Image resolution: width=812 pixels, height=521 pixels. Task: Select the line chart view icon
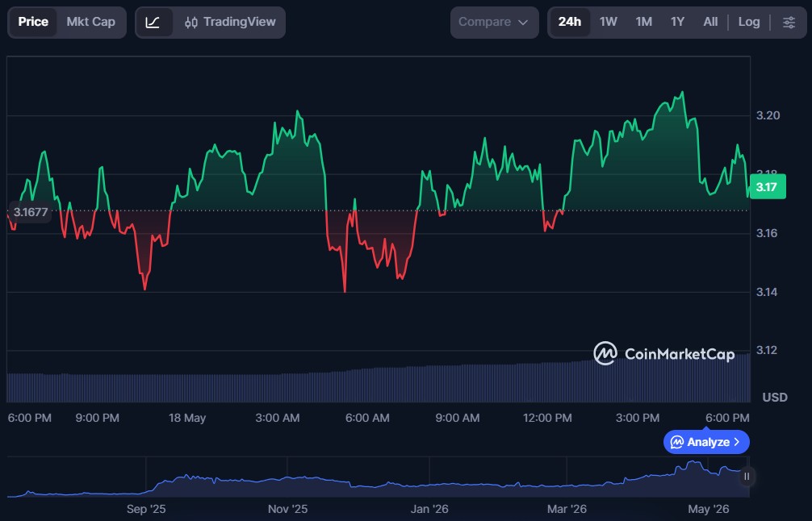[153, 23]
